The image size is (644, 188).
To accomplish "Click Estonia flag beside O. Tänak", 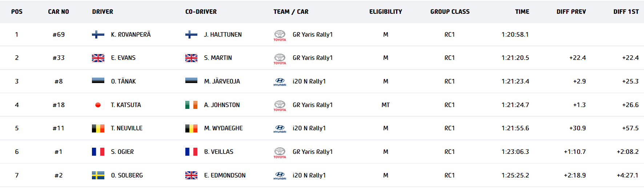I will (98, 81).
